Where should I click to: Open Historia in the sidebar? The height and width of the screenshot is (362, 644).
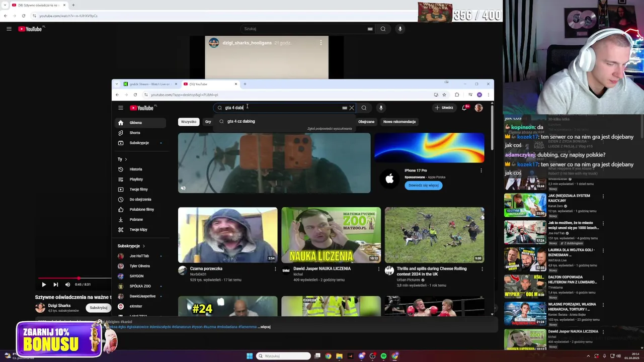[x=136, y=169]
